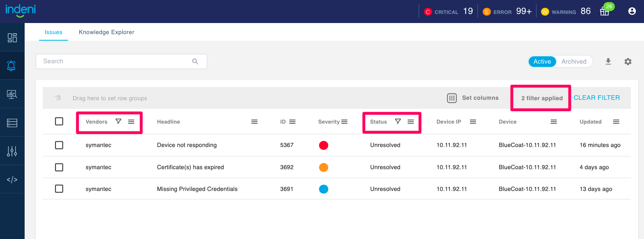Select the Missing Privileged Credentials row checkbox
This screenshot has width=644, height=239.
coord(59,189)
